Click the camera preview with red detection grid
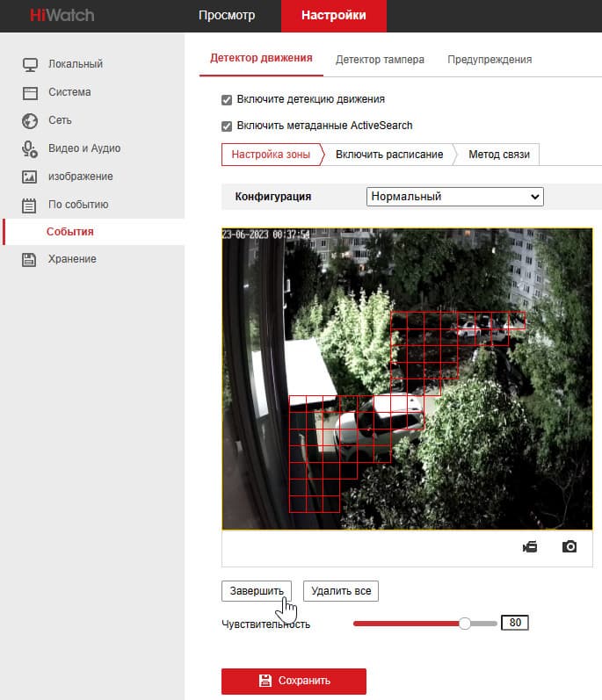 pyautogui.click(x=407, y=379)
